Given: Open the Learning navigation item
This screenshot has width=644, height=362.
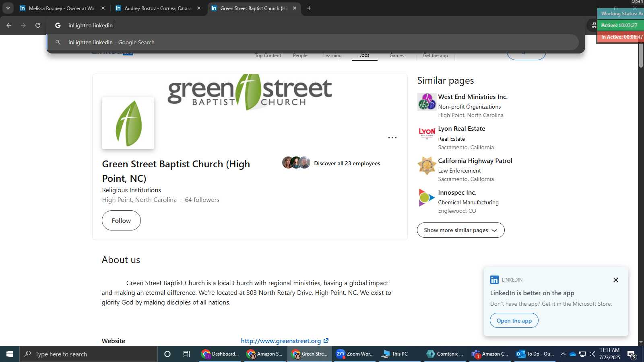Looking at the screenshot, I should 332,56.
